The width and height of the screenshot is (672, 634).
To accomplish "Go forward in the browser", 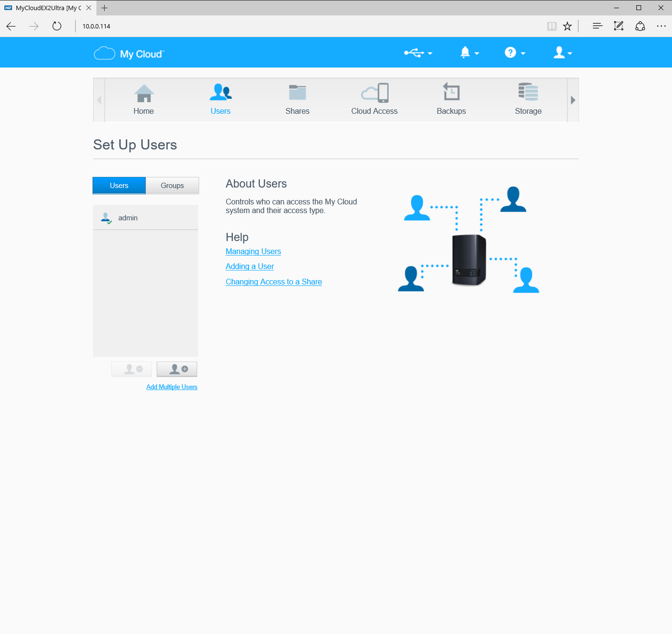I will point(34,26).
